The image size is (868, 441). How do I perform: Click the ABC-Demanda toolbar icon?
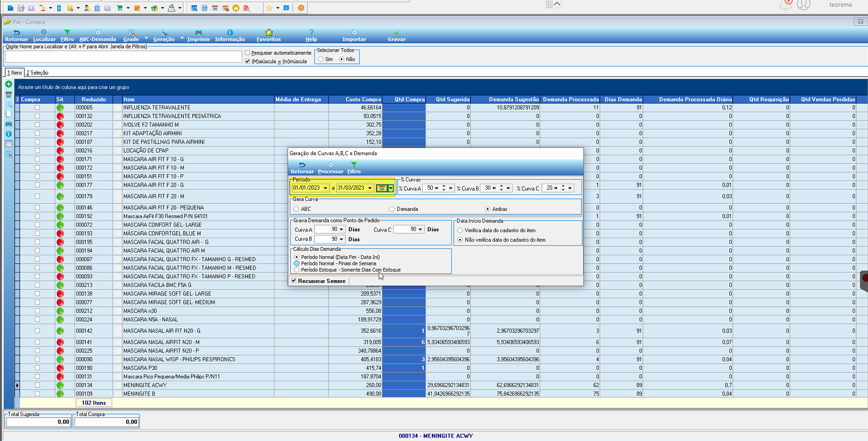point(98,32)
